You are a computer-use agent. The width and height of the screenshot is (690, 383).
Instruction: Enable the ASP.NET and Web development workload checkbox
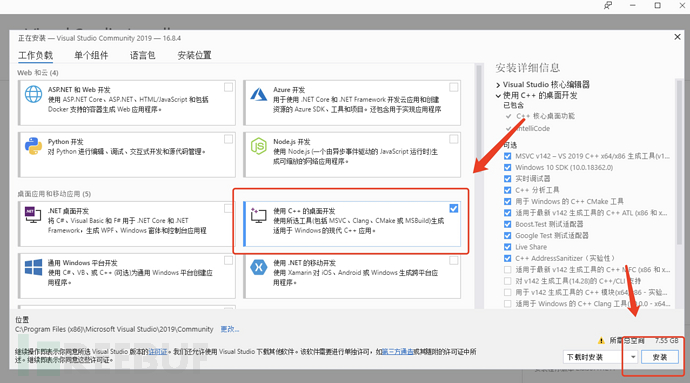tap(228, 87)
